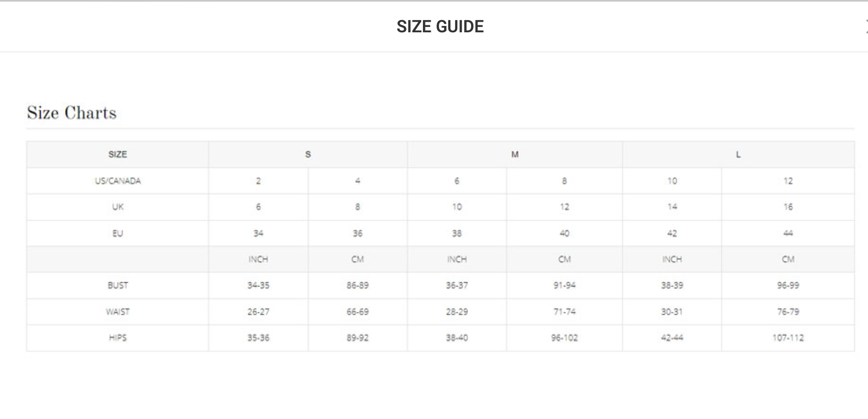Select the 42-44 hips measurement cell
The height and width of the screenshot is (419, 868).
pos(671,338)
